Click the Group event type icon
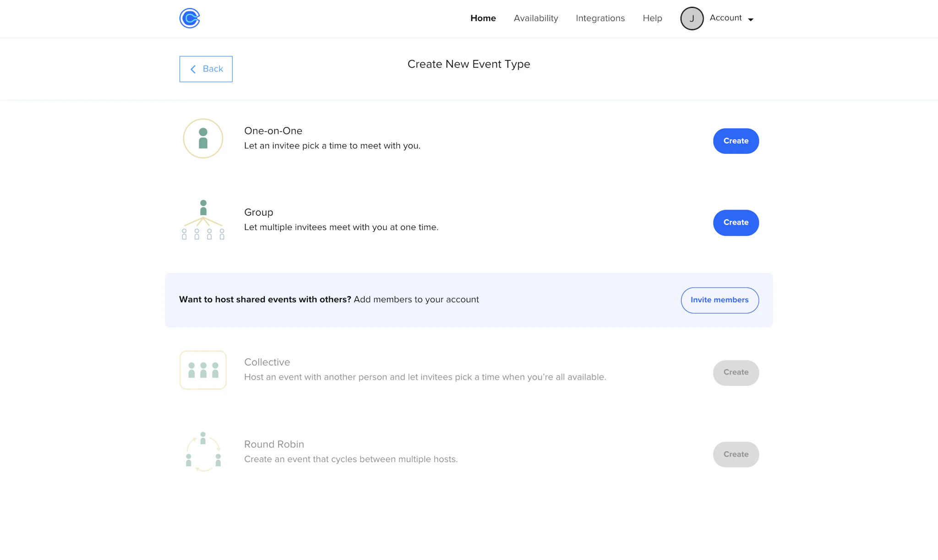This screenshot has width=938, height=560. [x=203, y=220]
